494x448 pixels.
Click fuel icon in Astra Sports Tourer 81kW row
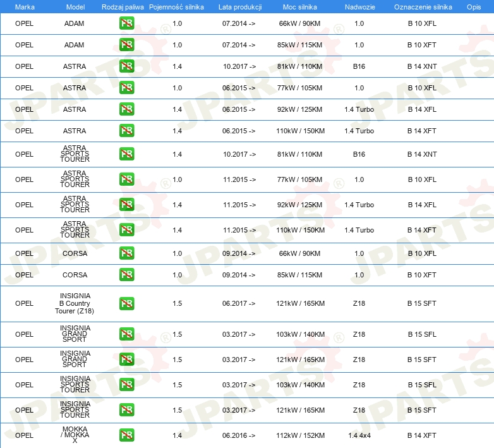click(x=126, y=154)
